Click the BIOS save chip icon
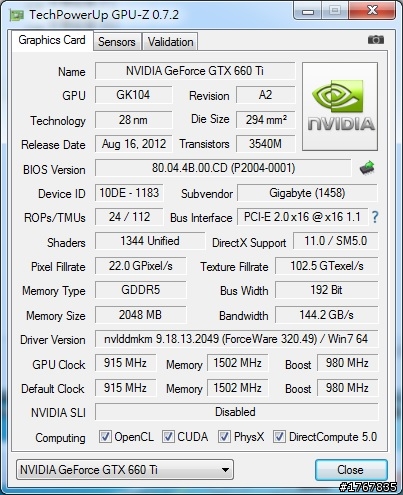403x495 pixels. click(367, 168)
